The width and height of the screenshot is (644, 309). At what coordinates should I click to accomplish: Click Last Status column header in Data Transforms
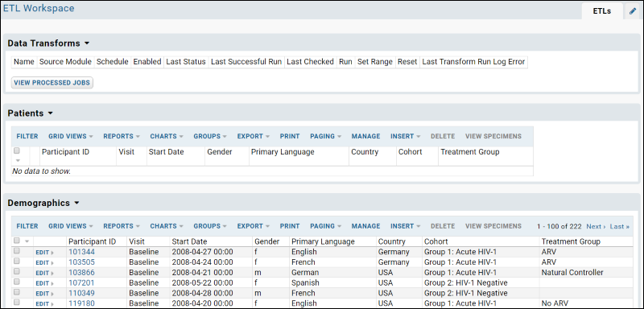tap(186, 62)
